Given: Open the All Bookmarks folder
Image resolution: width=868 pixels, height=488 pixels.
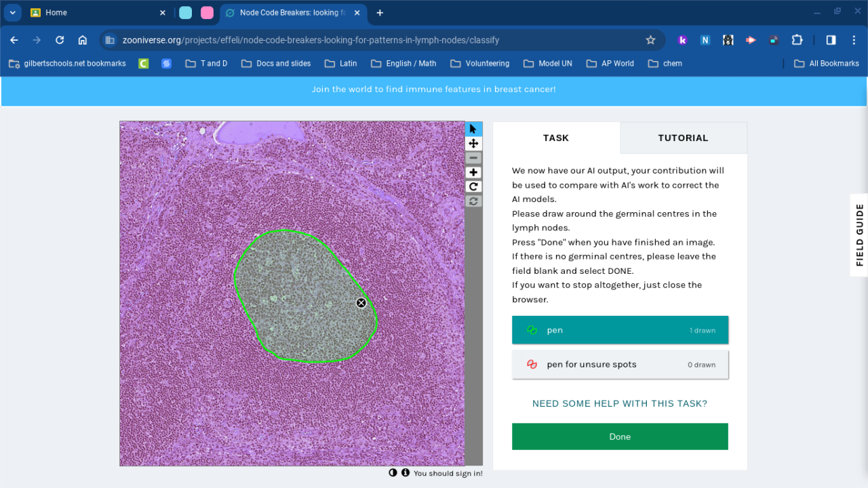Looking at the screenshot, I should (826, 64).
